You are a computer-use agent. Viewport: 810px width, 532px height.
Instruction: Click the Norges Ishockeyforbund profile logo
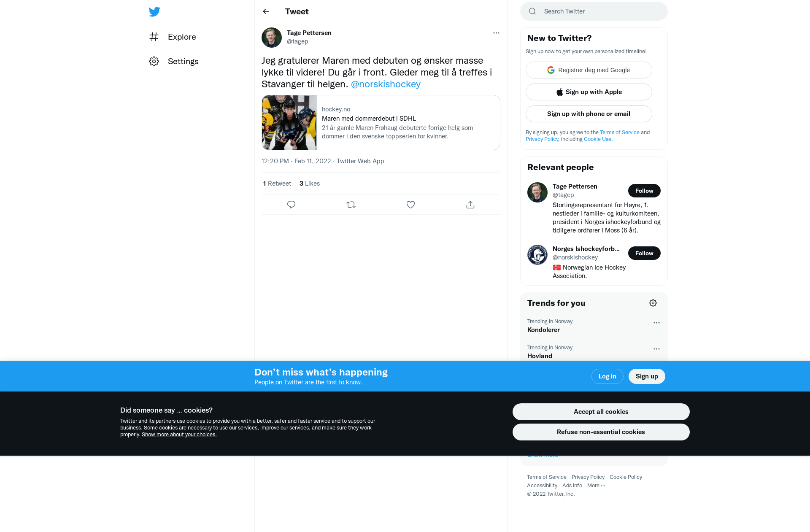[537, 255]
